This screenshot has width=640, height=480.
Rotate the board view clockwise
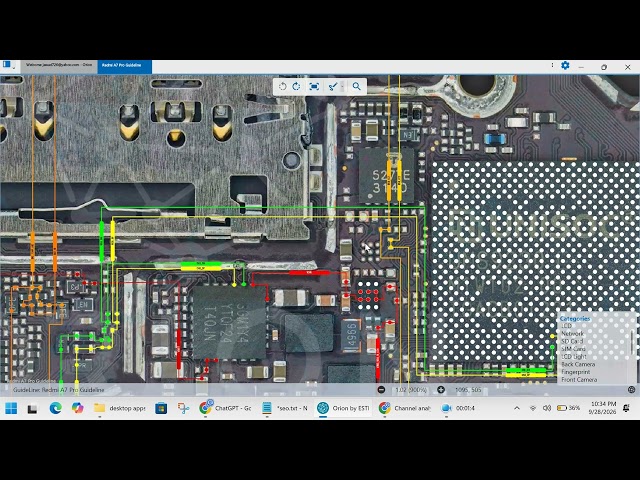[297, 87]
